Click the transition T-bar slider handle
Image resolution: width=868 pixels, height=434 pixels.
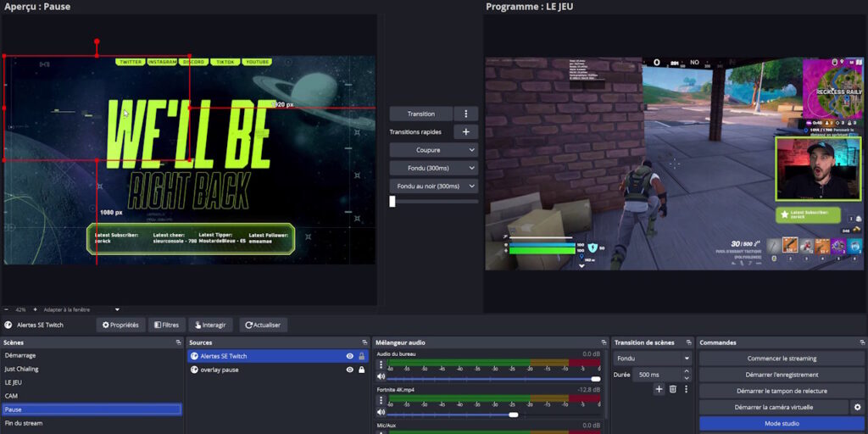pyautogui.click(x=392, y=202)
